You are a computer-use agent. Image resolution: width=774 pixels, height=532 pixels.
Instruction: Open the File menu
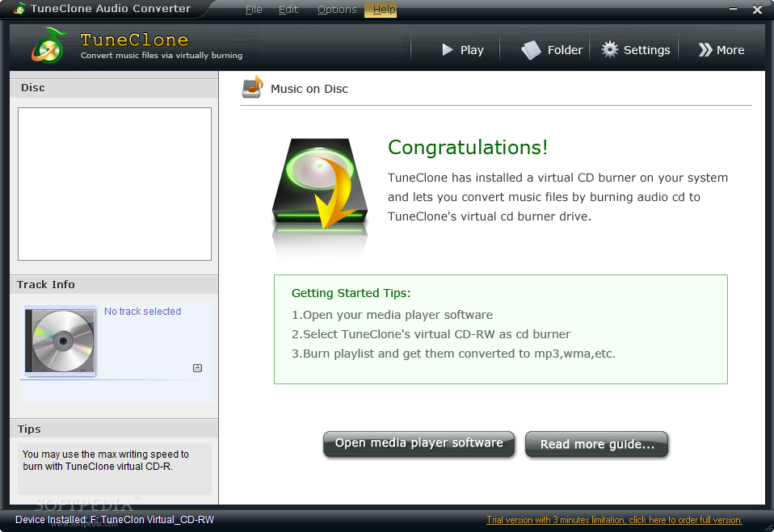coord(254,10)
